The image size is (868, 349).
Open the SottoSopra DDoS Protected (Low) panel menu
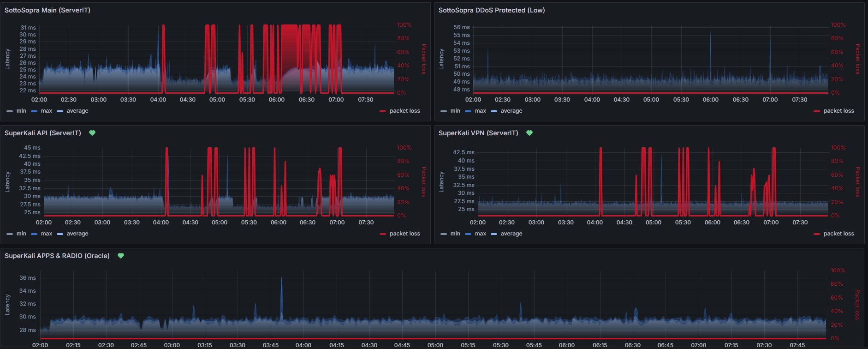click(x=492, y=10)
